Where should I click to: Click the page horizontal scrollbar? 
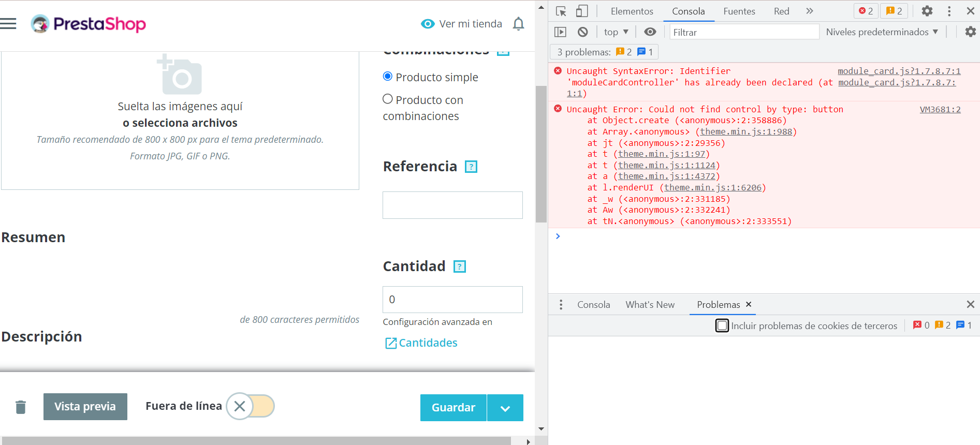pos(256,441)
